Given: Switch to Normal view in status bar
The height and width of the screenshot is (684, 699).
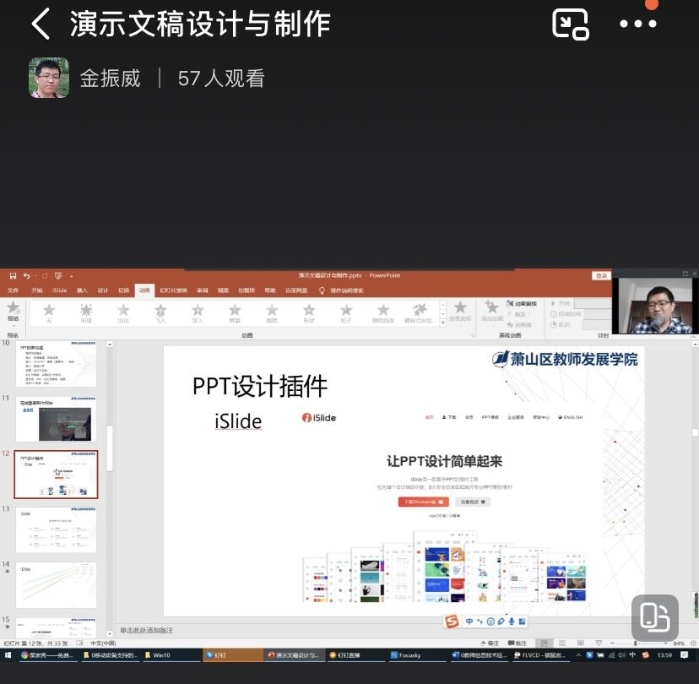Looking at the screenshot, I should click(544, 643).
